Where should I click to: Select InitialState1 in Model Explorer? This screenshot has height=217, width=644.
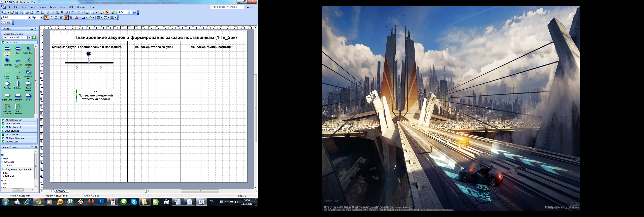[8, 176]
